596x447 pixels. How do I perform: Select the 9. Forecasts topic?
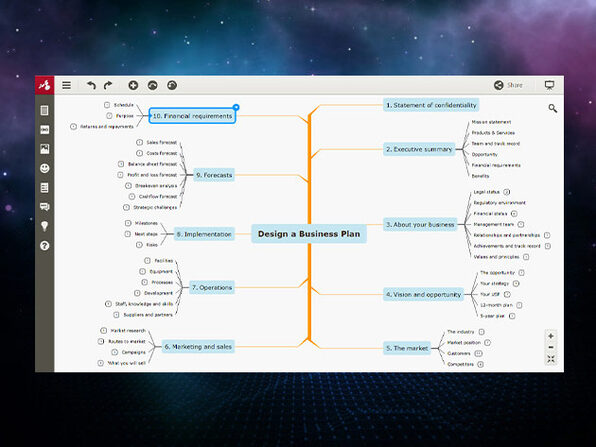[x=214, y=175]
